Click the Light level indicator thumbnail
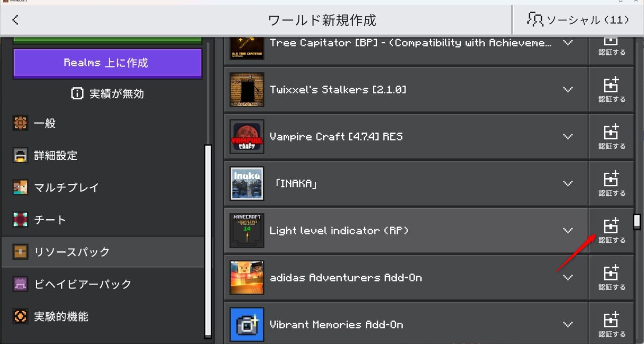The width and height of the screenshot is (644, 344). point(247,231)
